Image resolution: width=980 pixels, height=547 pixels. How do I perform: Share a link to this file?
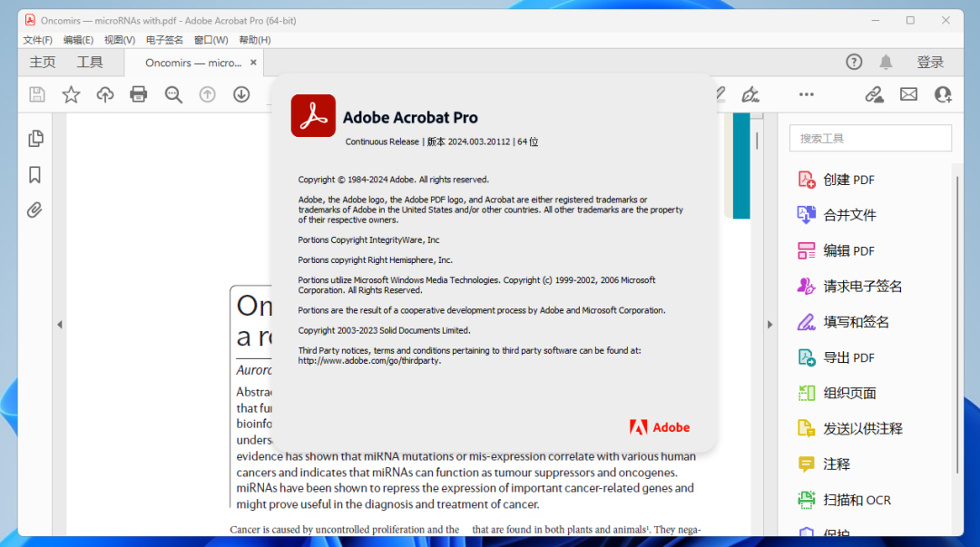[x=874, y=94]
